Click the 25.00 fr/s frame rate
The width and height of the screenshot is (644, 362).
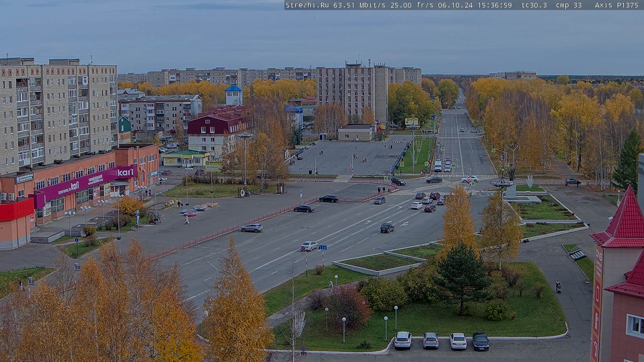(412, 5)
